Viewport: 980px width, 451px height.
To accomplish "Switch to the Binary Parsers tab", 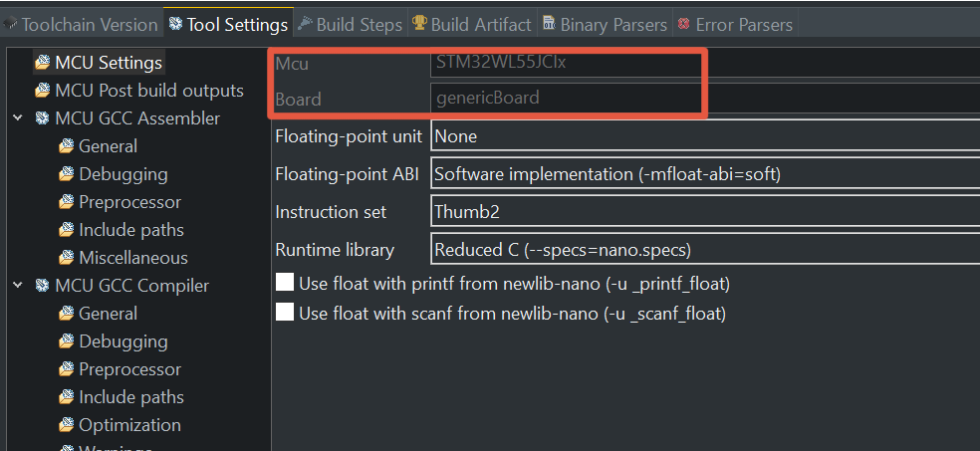I will point(605,24).
